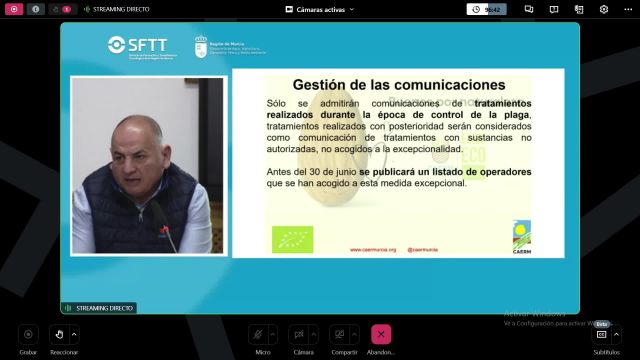Click the @caermurcia handle text

coord(423,250)
